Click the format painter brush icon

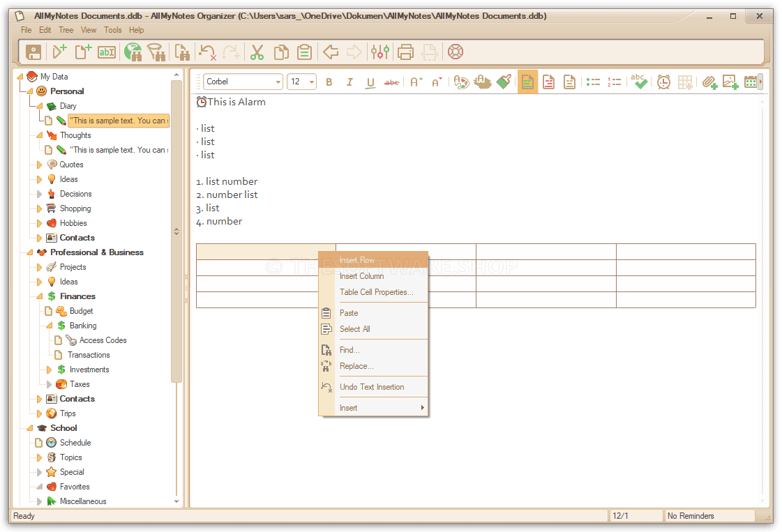[x=503, y=82]
